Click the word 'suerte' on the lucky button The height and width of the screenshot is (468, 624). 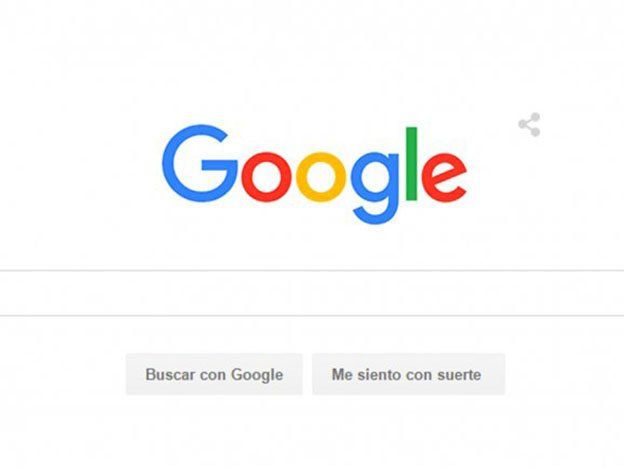459,375
